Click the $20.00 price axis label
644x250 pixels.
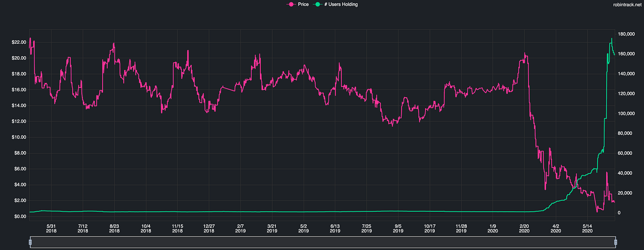pyautogui.click(x=18, y=58)
